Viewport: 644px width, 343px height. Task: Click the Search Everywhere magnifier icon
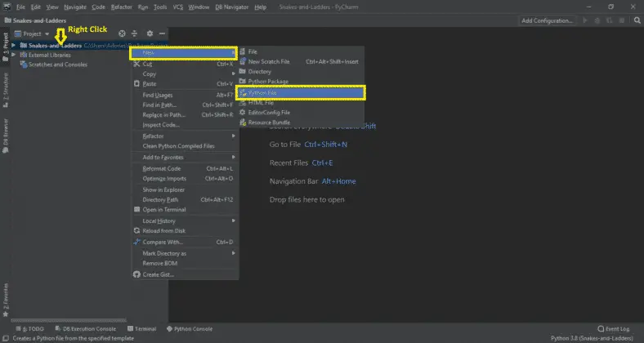click(x=637, y=20)
